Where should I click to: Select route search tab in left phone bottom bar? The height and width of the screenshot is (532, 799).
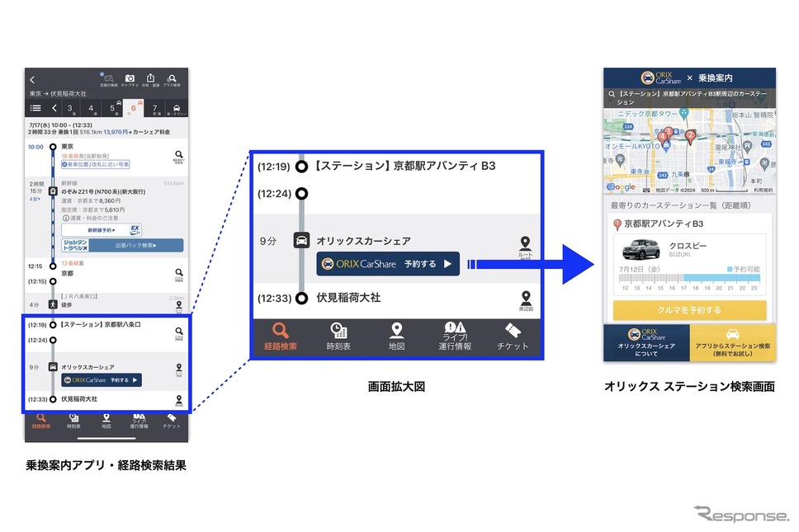pos(40,421)
